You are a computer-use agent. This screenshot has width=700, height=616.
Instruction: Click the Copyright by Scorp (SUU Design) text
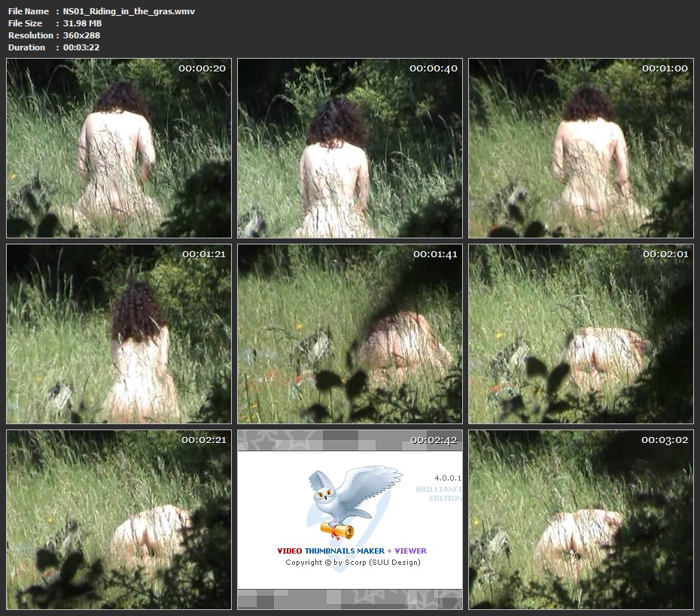tap(352, 562)
